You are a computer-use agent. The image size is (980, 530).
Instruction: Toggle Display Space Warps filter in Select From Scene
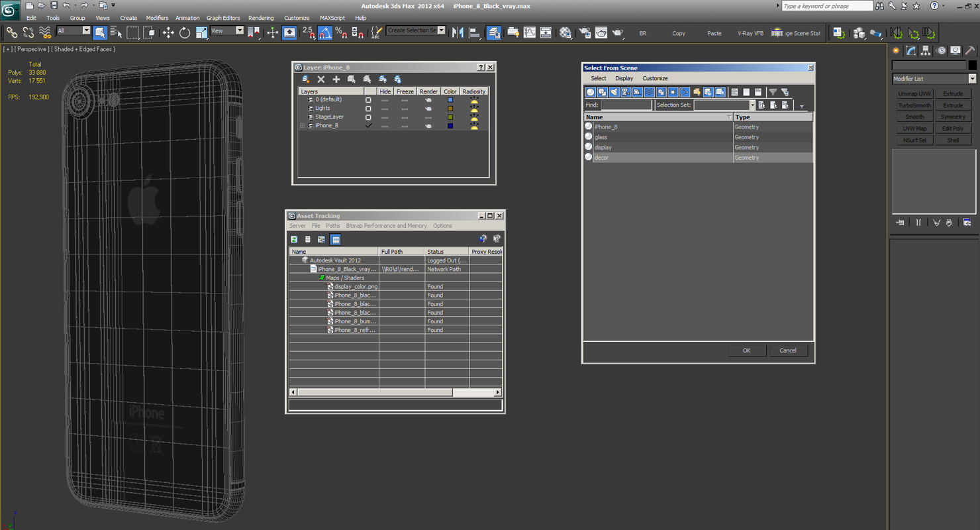(649, 92)
